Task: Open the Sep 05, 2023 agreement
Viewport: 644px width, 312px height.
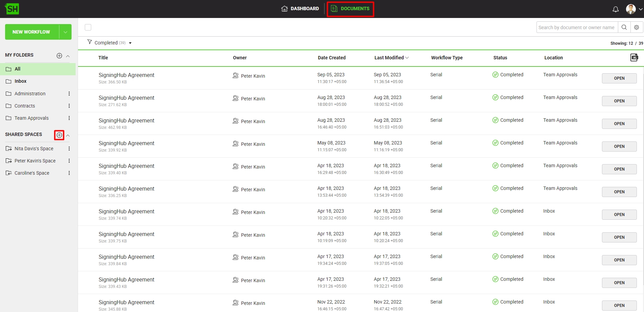Action: [x=619, y=78]
